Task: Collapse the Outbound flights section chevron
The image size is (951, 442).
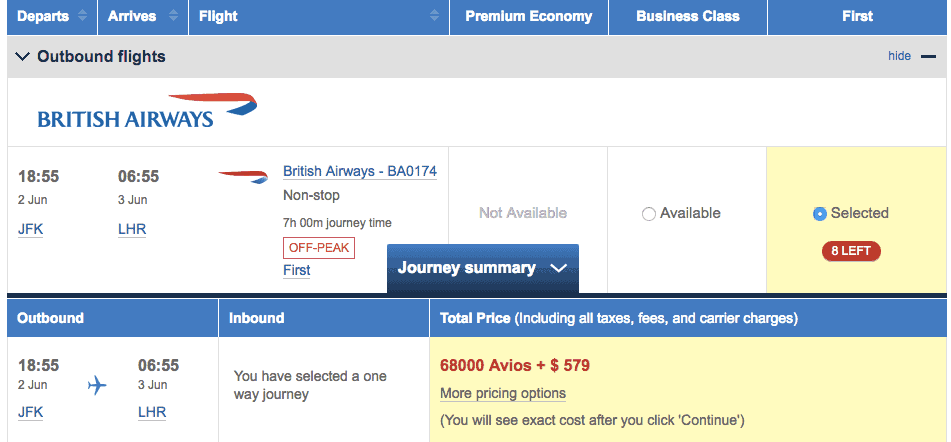Action: [x=23, y=57]
